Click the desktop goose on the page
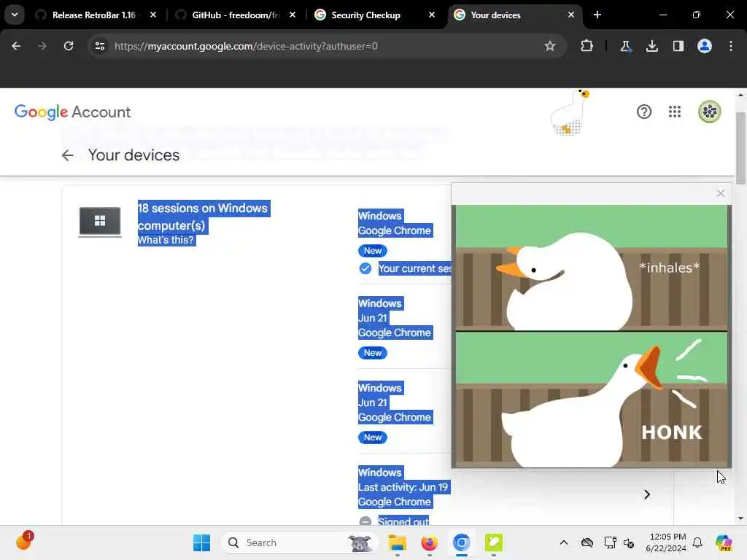Viewport: 747px width, 560px height. tap(569, 112)
